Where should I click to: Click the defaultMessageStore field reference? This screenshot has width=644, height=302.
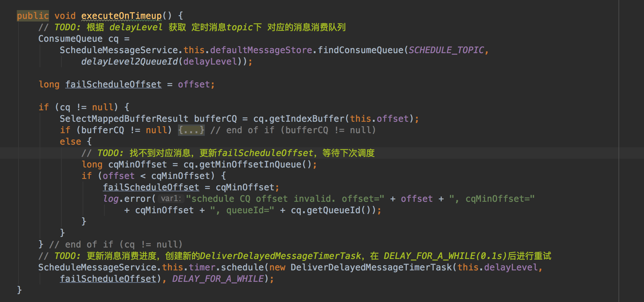click(261, 50)
